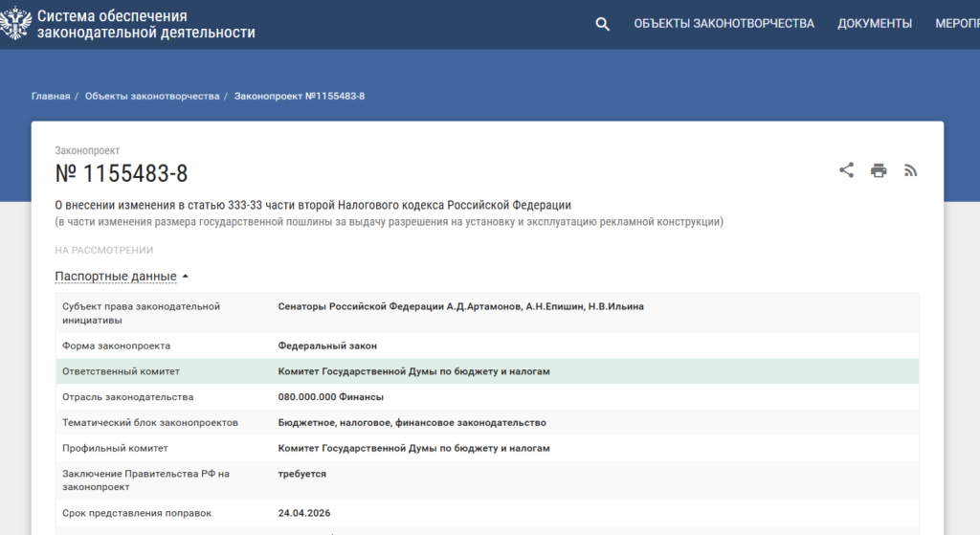
Task: Open the ОБЪЕКТЫ ЗАКОНОТВОРЧЕСТВА menu
Action: coord(724,24)
